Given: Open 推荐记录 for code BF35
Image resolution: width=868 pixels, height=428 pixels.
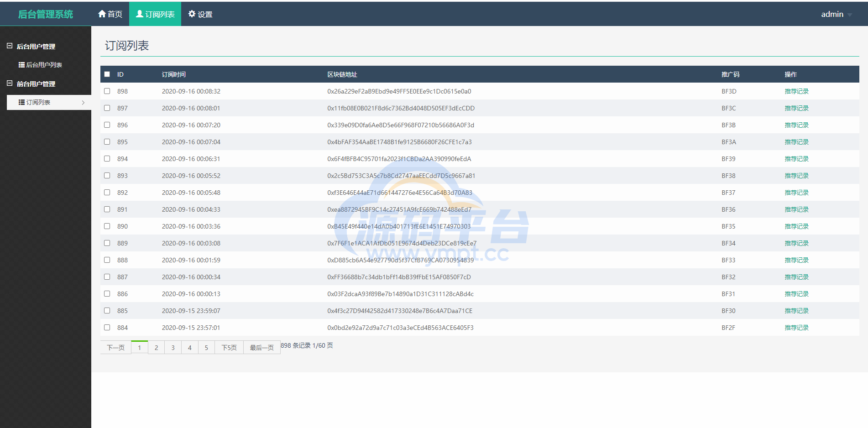Looking at the screenshot, I should 796,226.
